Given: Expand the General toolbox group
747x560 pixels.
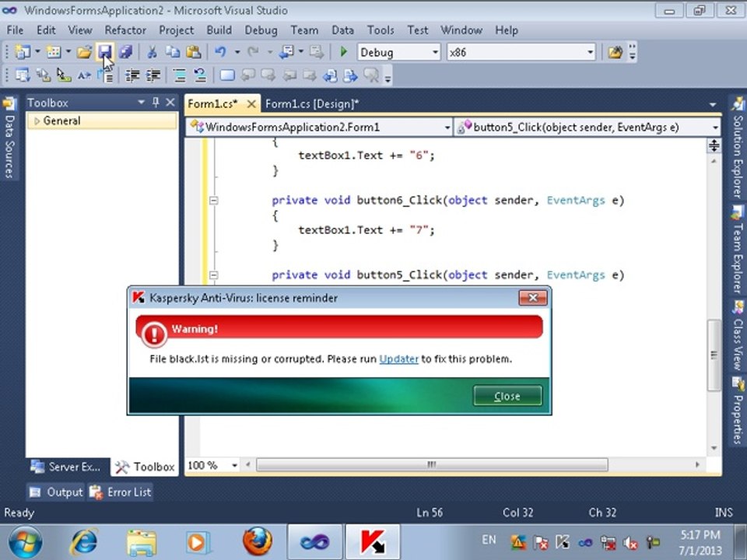Looking at the screenshot, I should point(37,121).
